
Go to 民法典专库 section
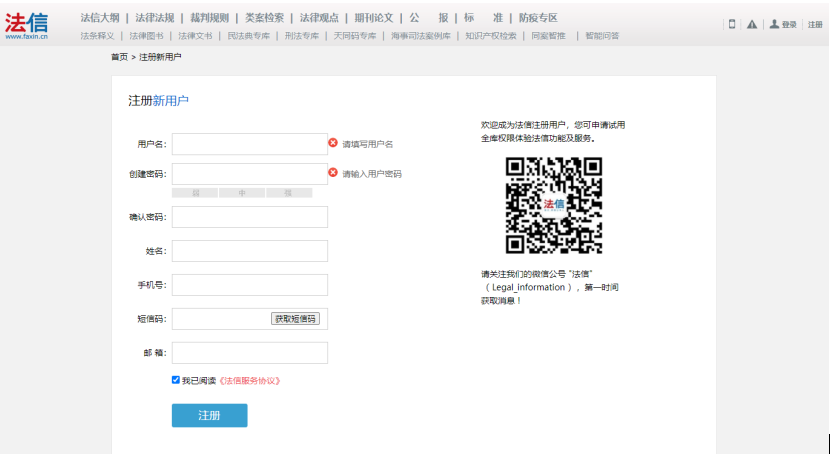coord(249,36)
